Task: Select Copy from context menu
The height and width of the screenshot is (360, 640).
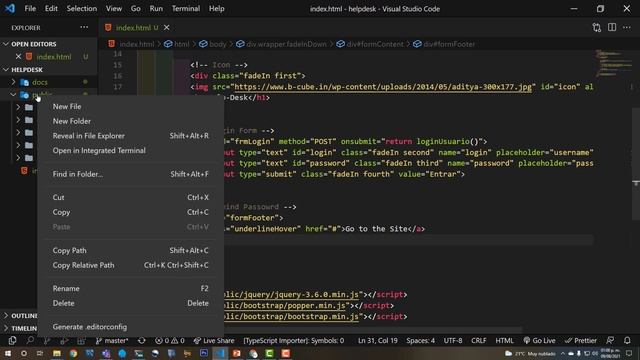Action: [x=131, y=212]
